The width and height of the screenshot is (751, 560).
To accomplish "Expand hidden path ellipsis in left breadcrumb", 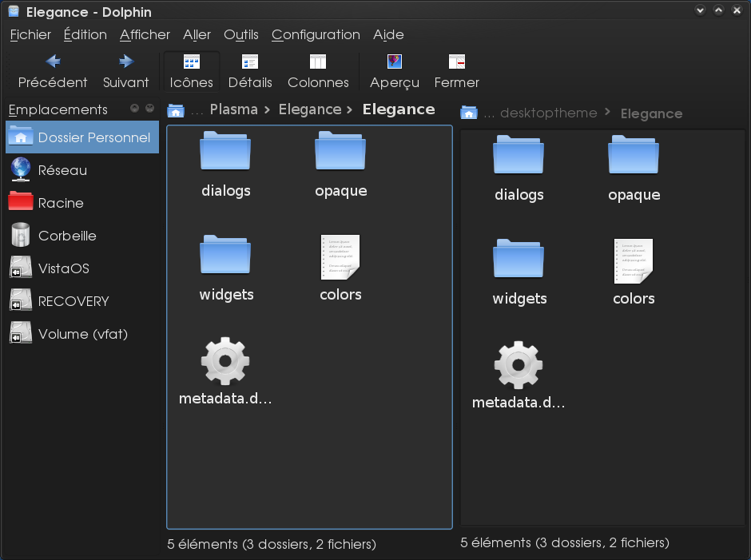I will click(197, 113).
